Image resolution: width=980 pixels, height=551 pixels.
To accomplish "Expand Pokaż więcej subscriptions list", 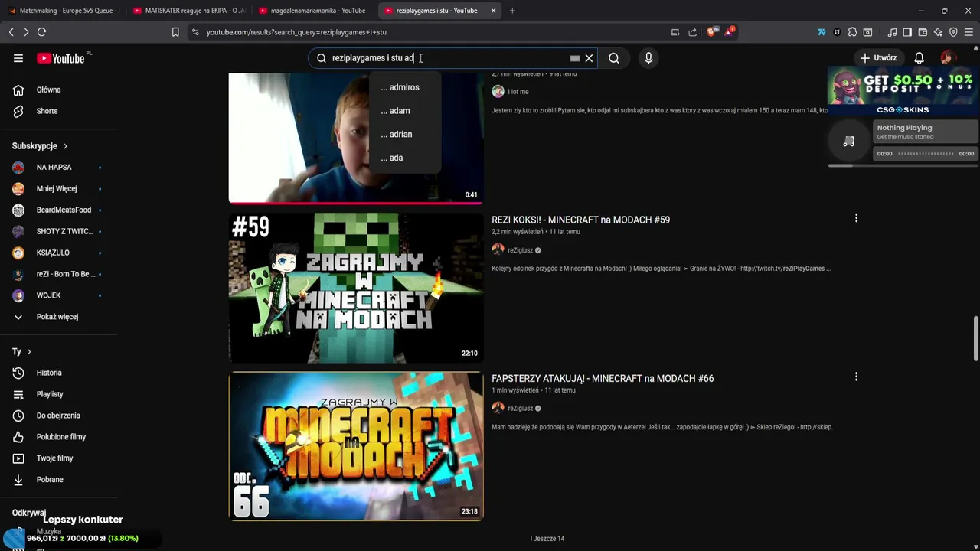I will click(x=59, y=317).
